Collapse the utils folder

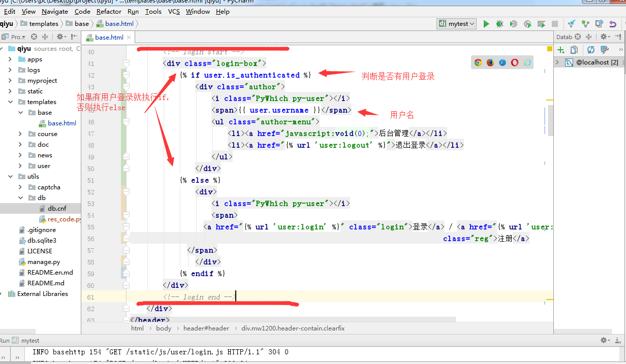[x=10, y=177]
